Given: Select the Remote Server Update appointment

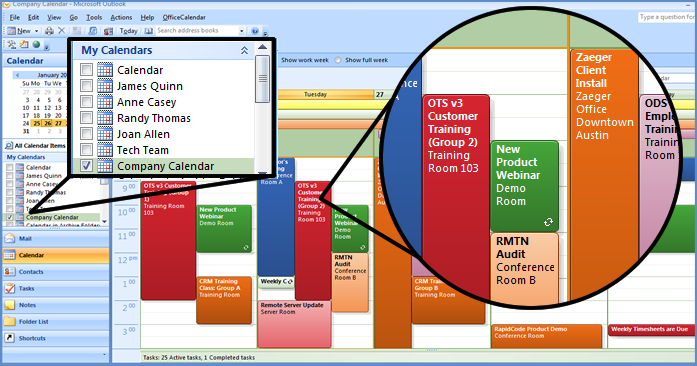Looking at the screenshot, I should [294, 324].
